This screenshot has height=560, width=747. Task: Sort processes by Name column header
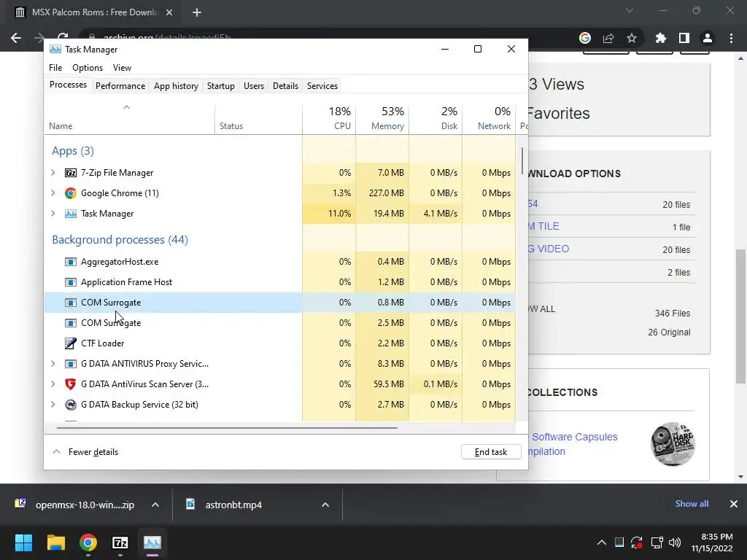point(130,118)
